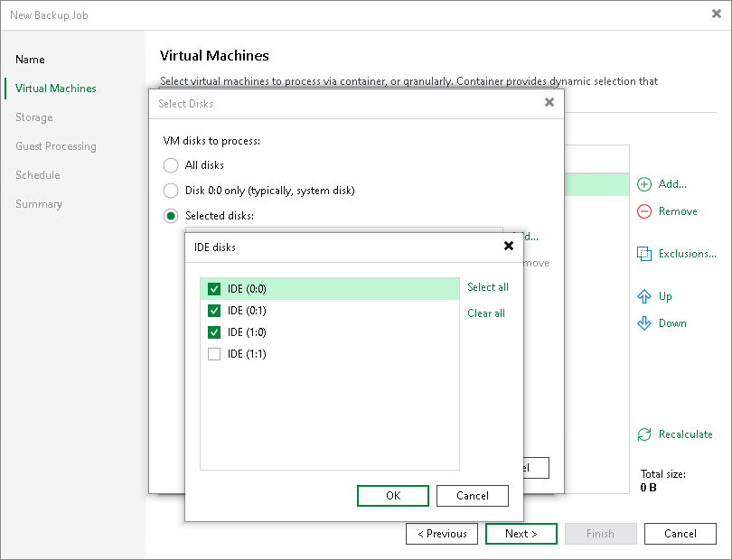Close the New Backup Job window
The image size is (732, 560).
pos(717,14)
